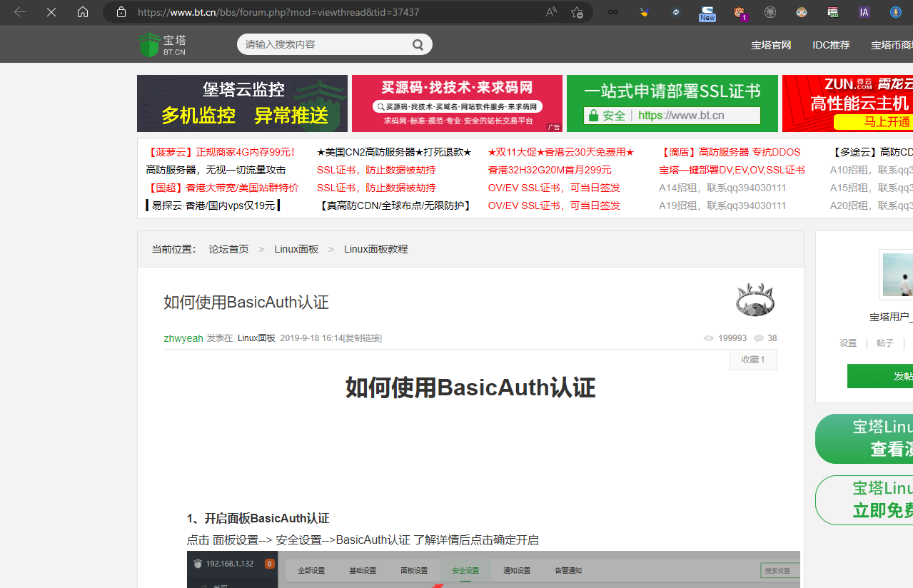Open the 易探云·香港/国内vps仅19元 link
The height and width of the screenshot is (588, 913).
[213, 206]
